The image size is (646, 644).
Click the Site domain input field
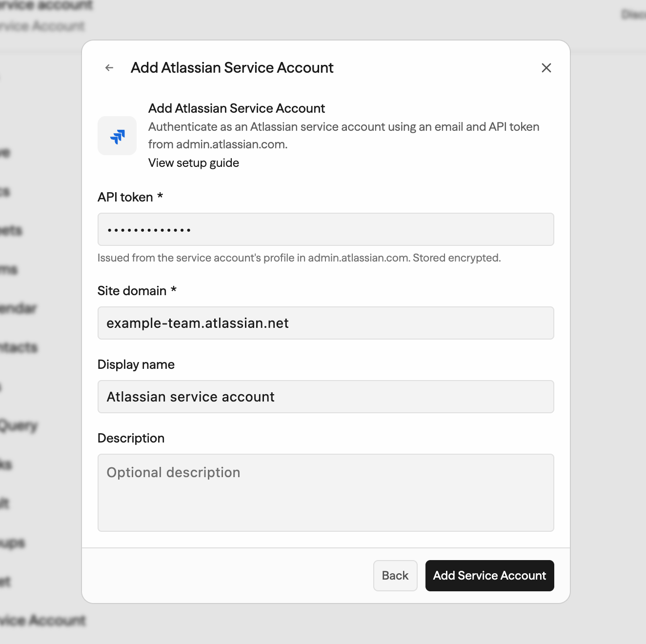tap(326, 323)
